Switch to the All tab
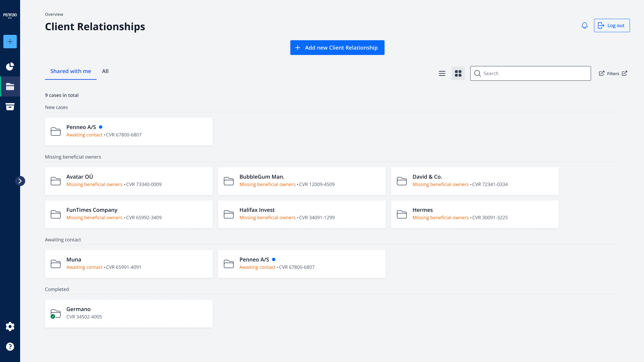Image resolution: width=644 pixels, height=362 pixels. pos(105,71)
